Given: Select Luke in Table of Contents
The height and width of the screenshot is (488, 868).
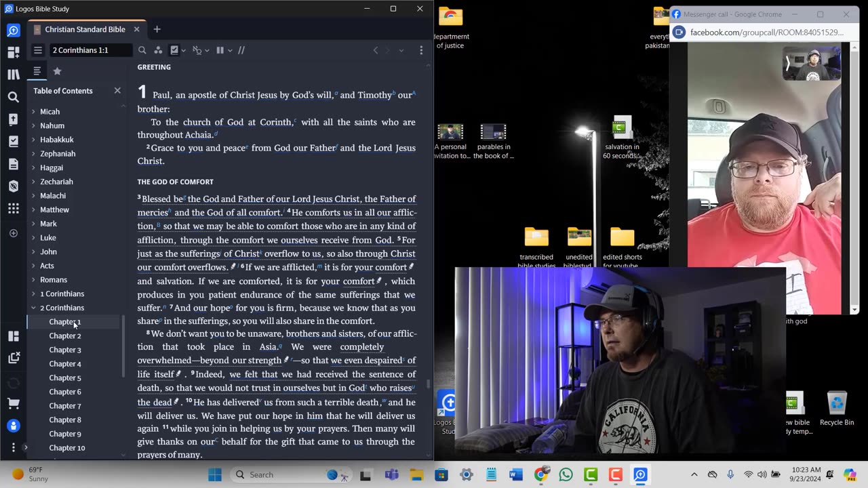Looking at the screenshot, I should (x=48, y=238).
